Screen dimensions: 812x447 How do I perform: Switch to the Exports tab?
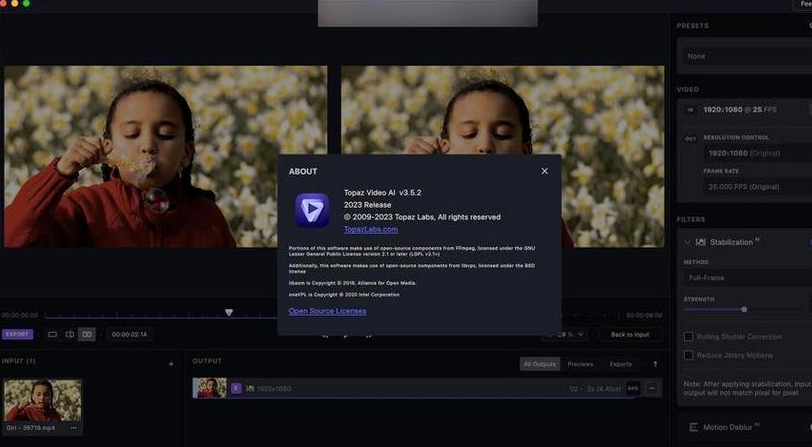pyautogui.click(x=620, y=364)
